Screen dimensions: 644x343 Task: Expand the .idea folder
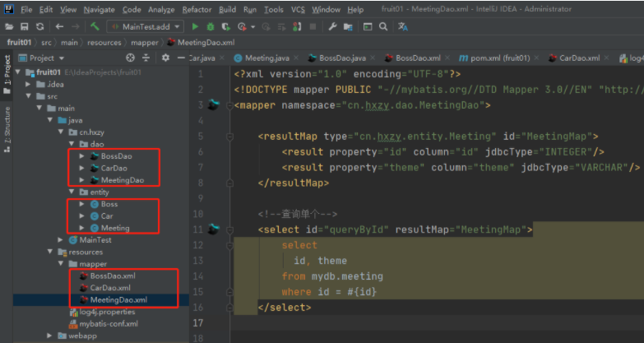pyautogui.click(x=28, y=84)
